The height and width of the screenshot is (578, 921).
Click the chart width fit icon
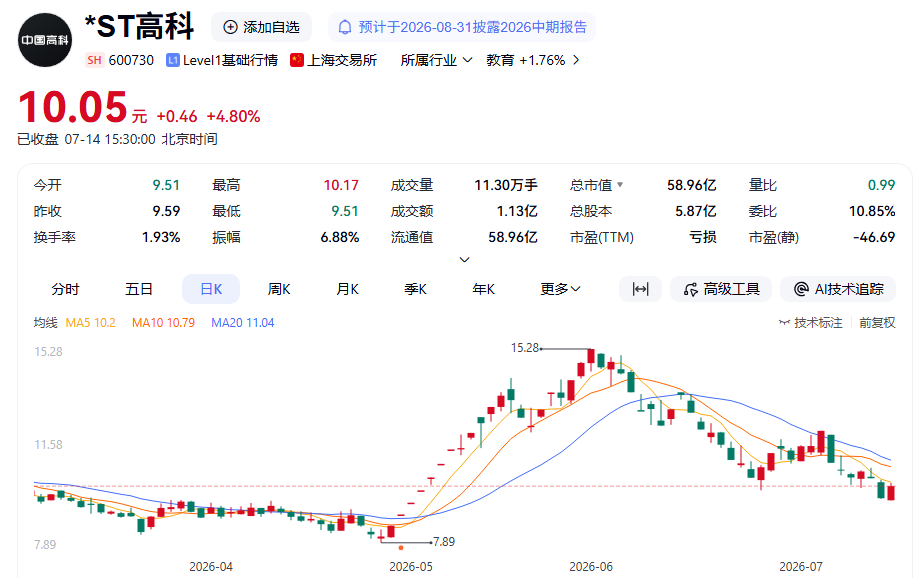coord(640,289)
